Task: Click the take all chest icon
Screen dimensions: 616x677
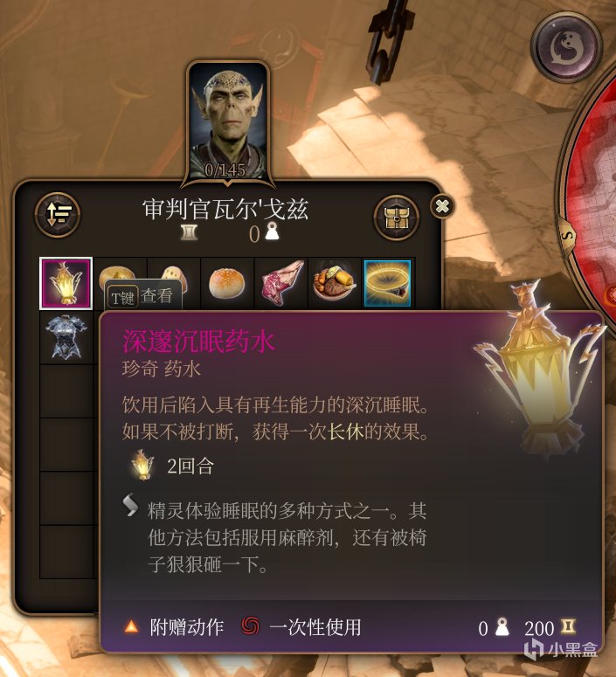Action: pos(396,218)
